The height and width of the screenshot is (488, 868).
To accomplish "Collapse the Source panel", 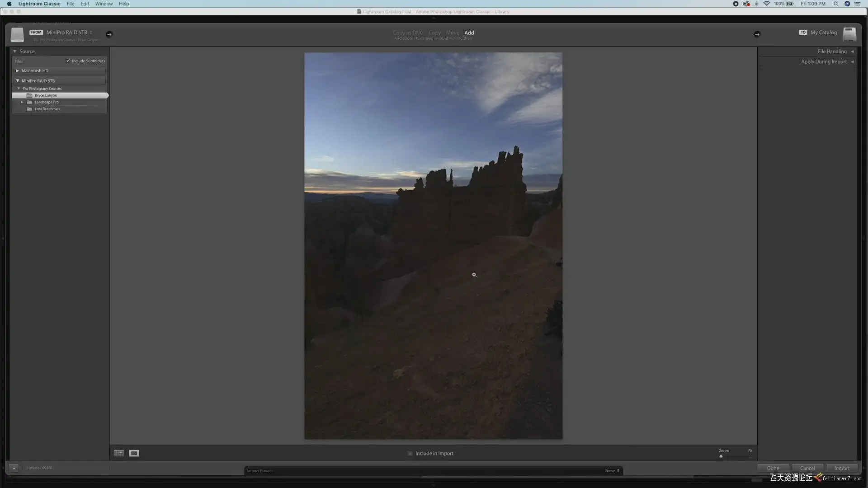I will coord(15,52).
